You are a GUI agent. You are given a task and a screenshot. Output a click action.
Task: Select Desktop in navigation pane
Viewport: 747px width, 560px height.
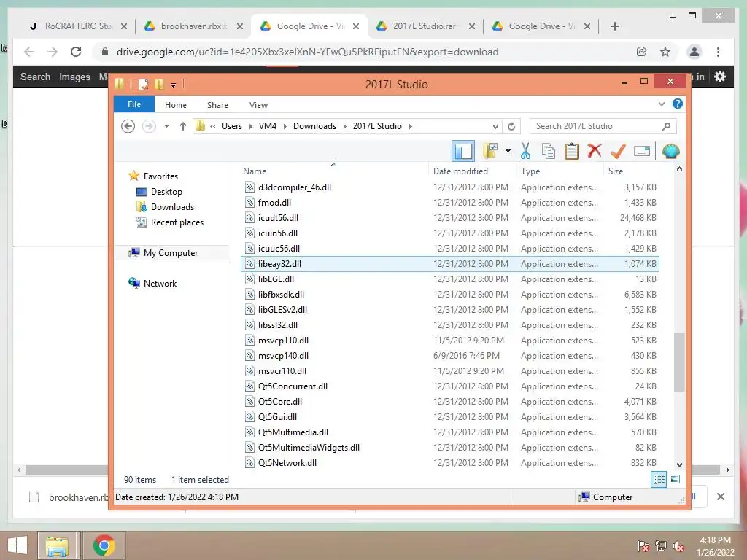[166, 192]
